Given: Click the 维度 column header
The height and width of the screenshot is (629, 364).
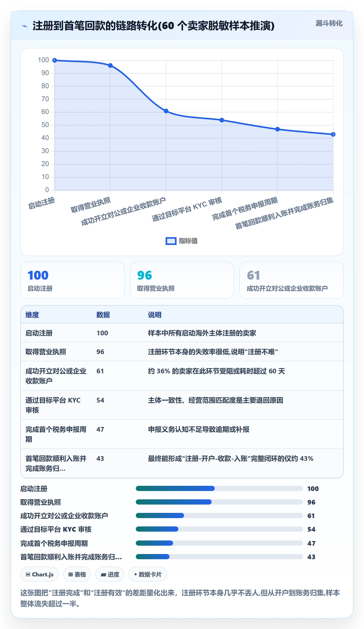Looking at the screenshot, I should (x=32, y=315).
